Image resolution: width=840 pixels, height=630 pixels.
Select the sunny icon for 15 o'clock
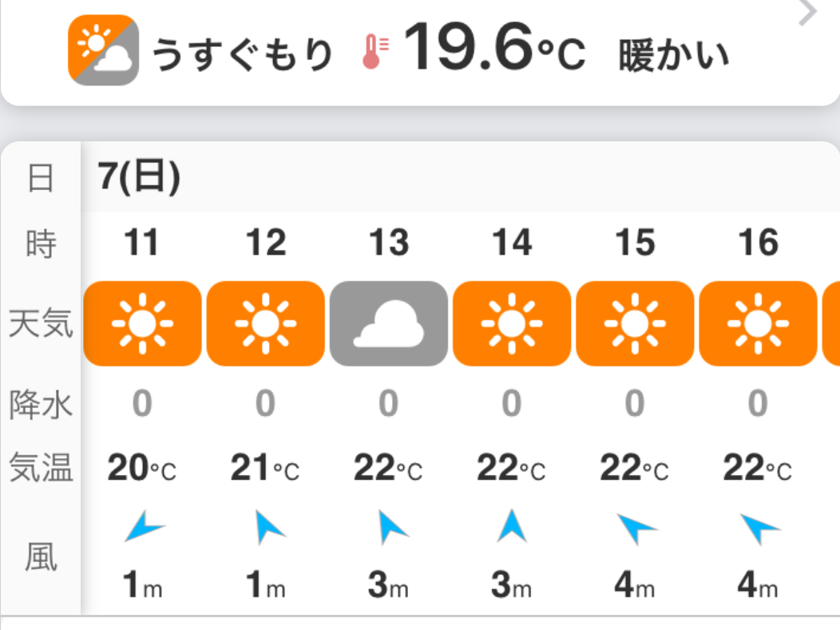[x=635, y=323]
